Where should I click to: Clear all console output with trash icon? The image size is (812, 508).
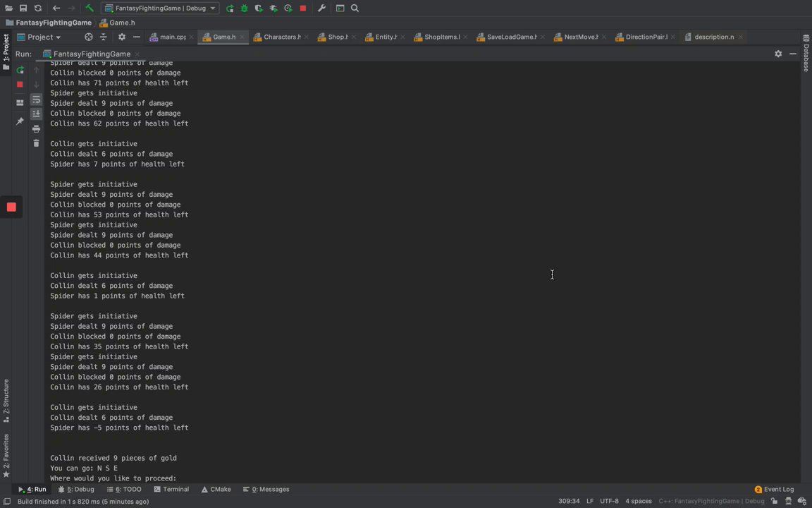tap(36, 143)
